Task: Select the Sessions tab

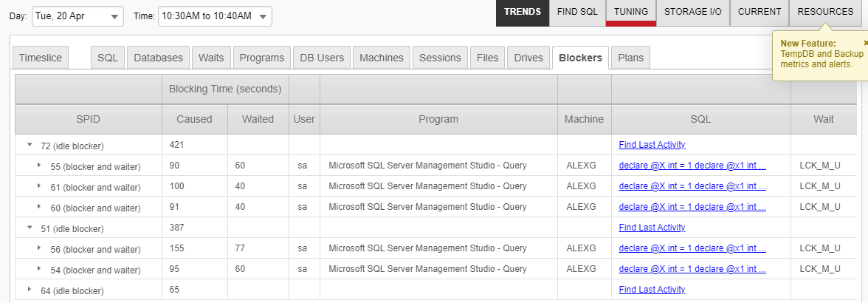Action: pyautogui.click(x=440, y=58)
